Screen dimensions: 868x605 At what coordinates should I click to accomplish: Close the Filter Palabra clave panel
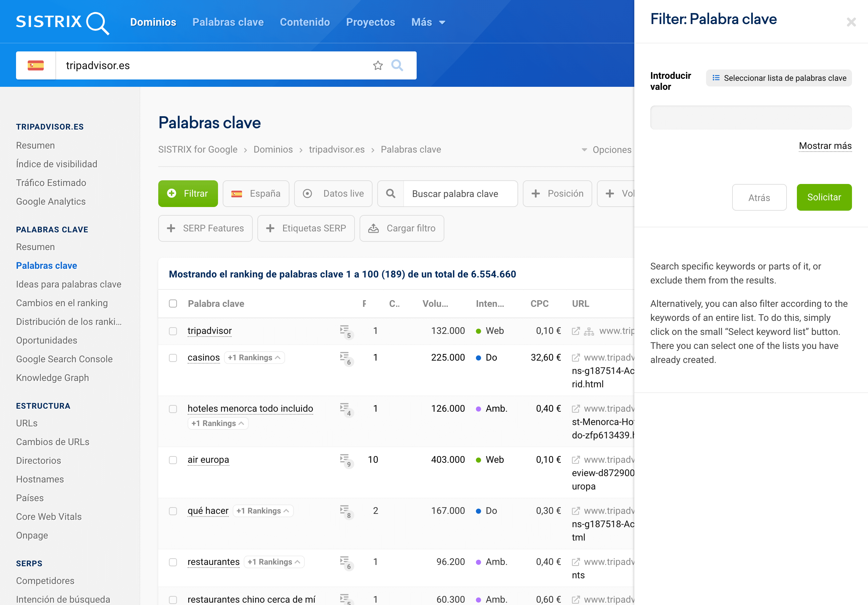(851, 22)
